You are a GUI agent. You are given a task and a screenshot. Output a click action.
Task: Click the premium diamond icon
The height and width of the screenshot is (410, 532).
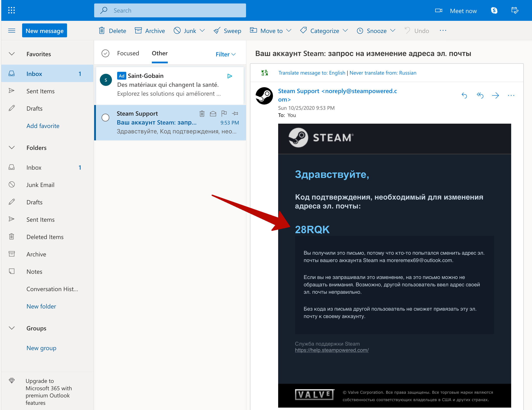(12, 380)
